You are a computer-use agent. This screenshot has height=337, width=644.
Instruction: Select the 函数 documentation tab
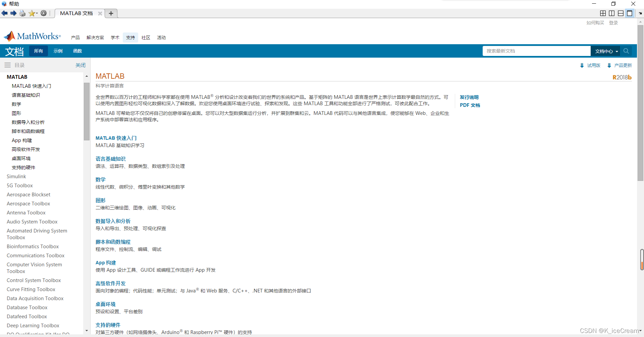[x=77, y=51]
